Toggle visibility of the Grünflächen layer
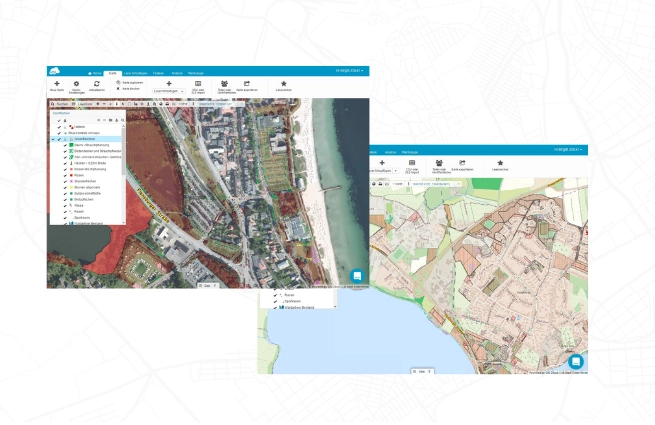 pos(59,139)
